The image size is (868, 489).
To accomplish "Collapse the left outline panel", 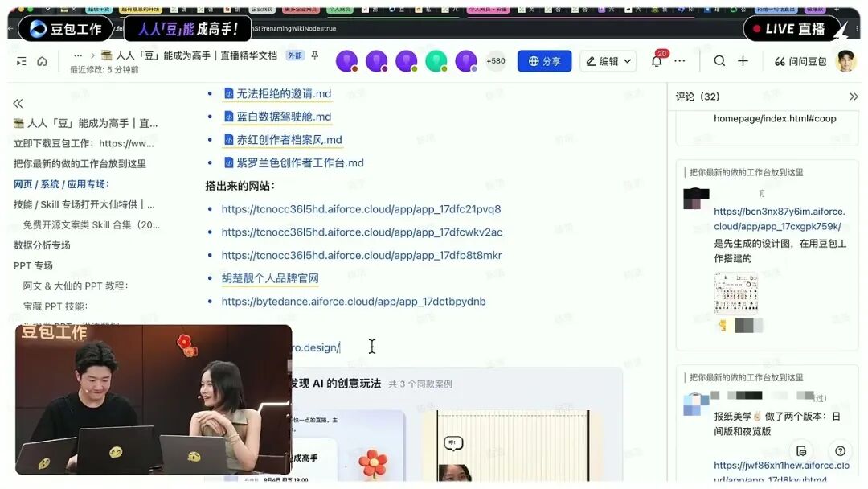I will [x=18, y=104].
